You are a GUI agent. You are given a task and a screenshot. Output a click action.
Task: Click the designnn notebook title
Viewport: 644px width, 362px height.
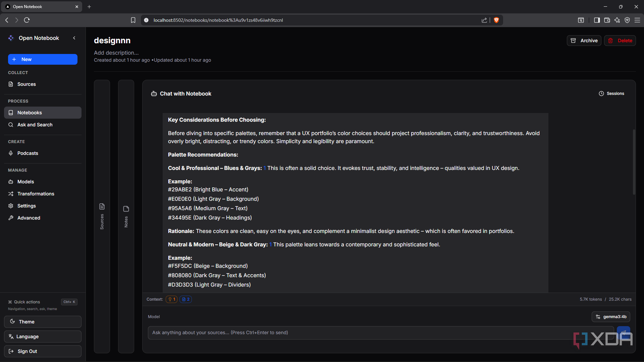pyautogui.click(x=112, y=41)
